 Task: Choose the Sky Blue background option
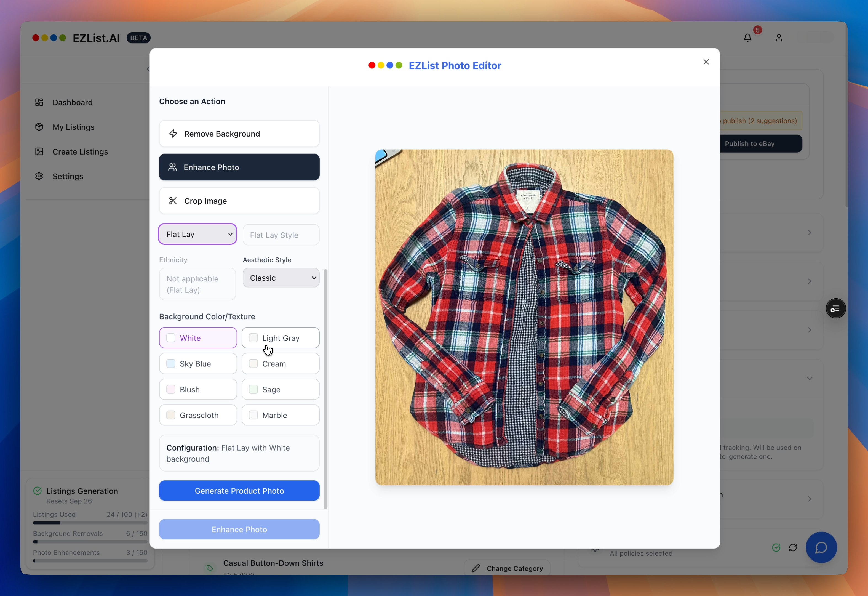point(197,364)
